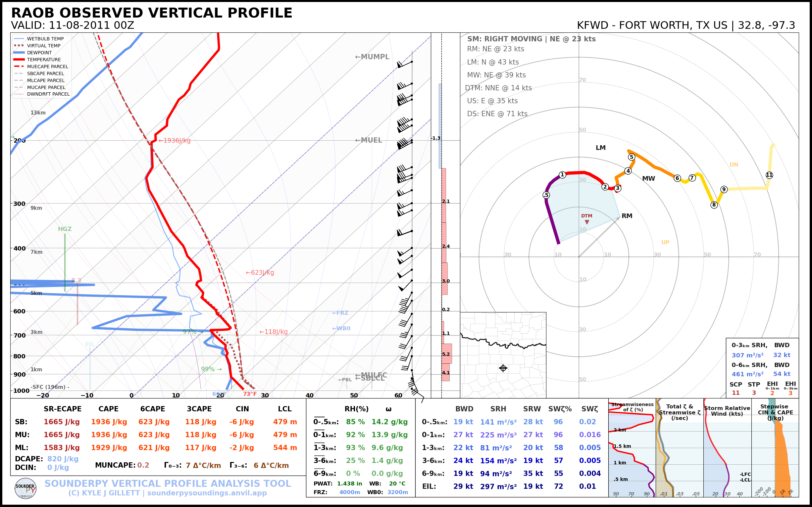The image size is (812, 507).
Task: Click the 1936J/kg CAPE annotation
Action: (175, 141)
